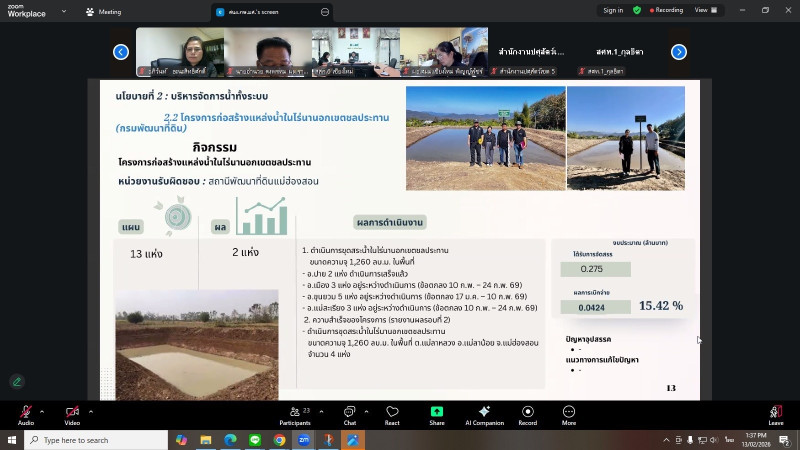Open the View layout dropdown
The height and width of the screenshot is (450, 800).
[704, 10]
